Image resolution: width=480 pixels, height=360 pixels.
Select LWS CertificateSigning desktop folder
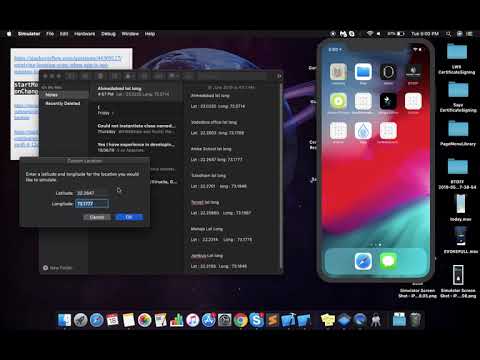(x=457, y=59)
